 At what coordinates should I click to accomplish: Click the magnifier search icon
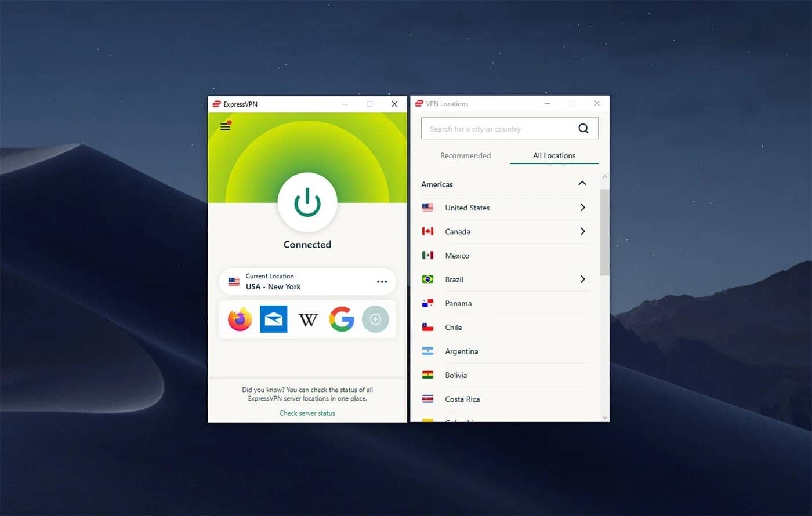583,129
